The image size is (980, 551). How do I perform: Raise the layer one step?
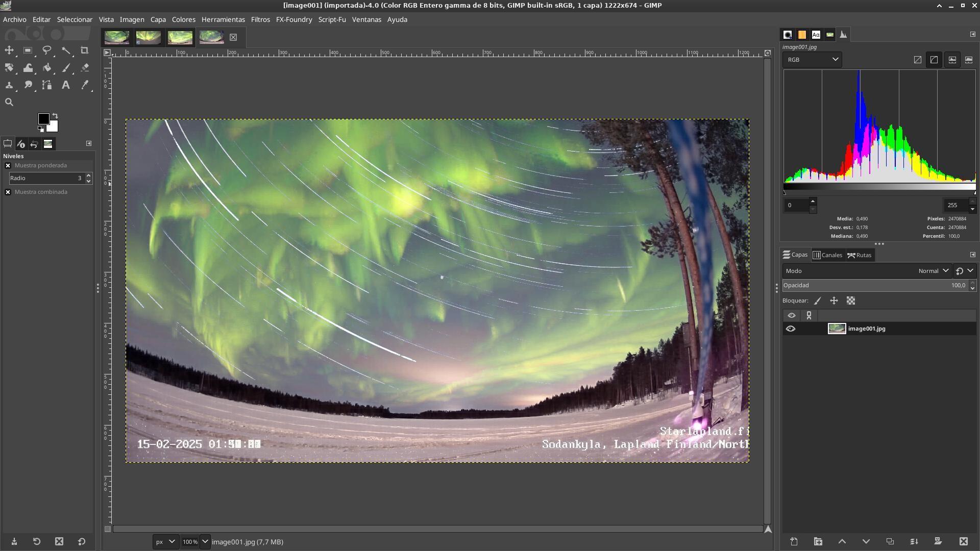click(842, 541)
